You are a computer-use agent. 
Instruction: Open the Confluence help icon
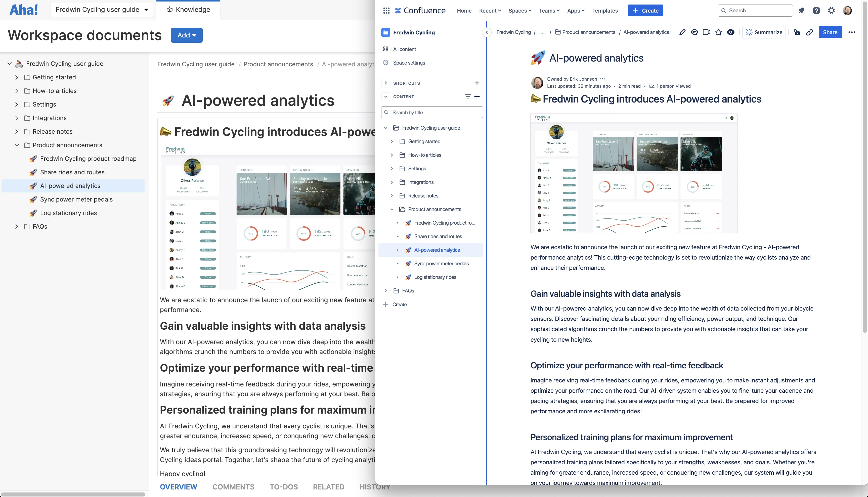[x=816, y=11]
